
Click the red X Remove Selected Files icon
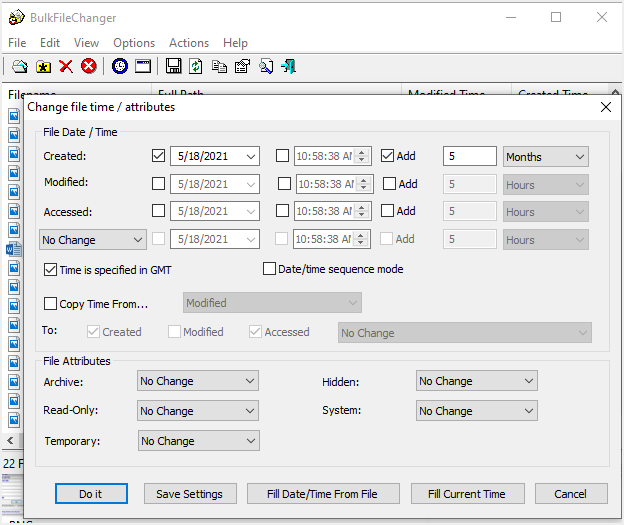66,66
